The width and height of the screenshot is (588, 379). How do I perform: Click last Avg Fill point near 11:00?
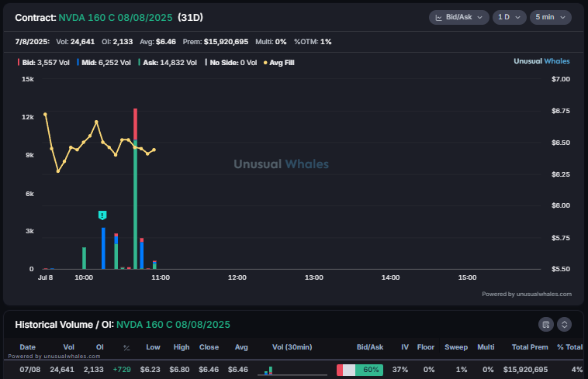(154, 150)
